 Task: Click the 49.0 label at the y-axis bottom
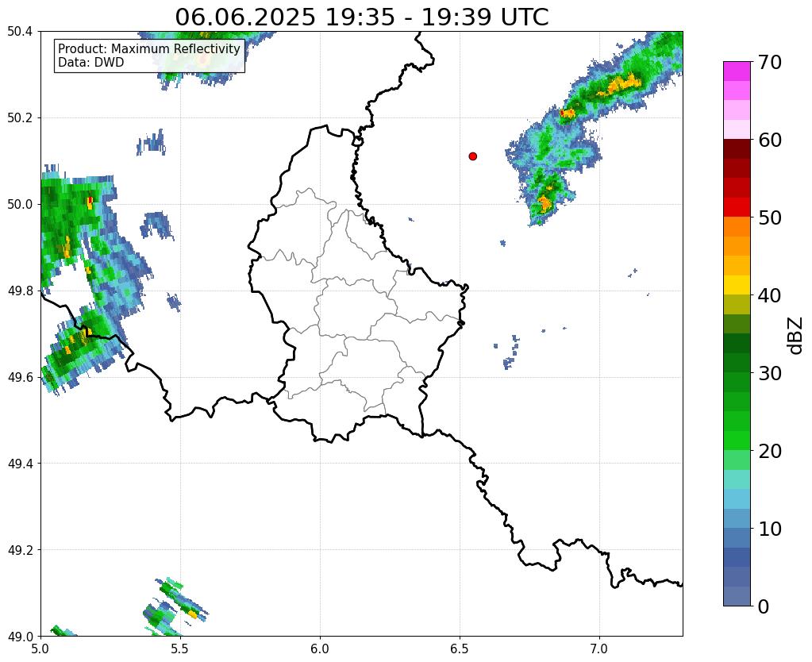20,636
